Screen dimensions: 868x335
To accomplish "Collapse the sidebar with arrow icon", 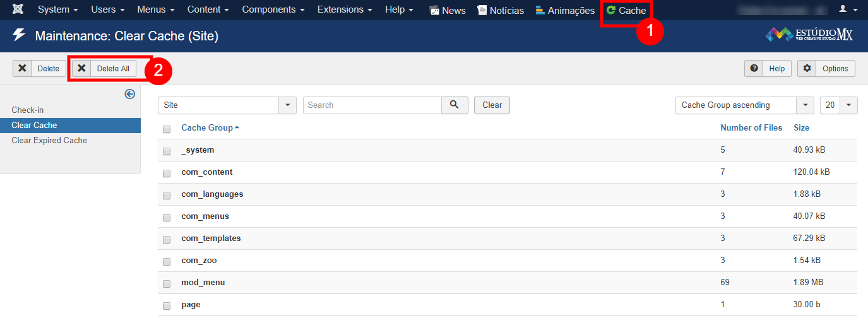I will [x=130, y=94].
